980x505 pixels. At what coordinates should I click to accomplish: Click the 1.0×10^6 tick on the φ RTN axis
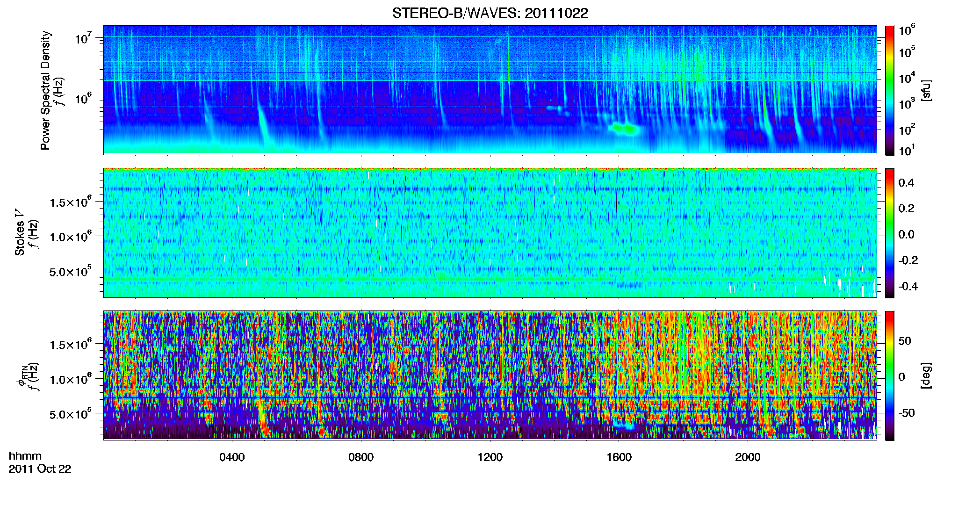[71, 379]
